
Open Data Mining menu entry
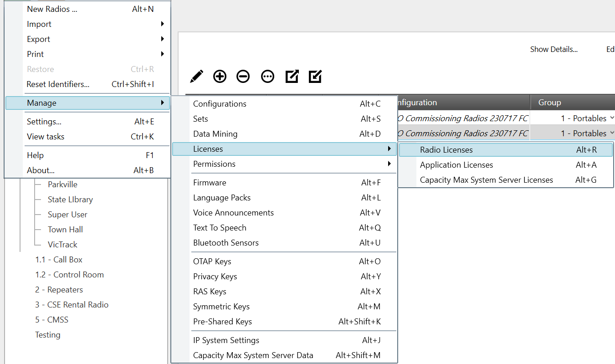click(284, 134)
